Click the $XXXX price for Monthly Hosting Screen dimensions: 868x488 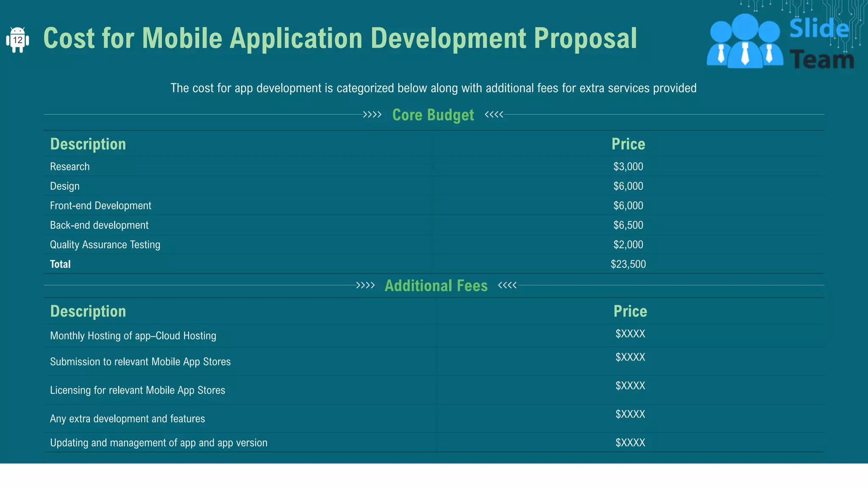pyautogui.click(x=630, y=334)
